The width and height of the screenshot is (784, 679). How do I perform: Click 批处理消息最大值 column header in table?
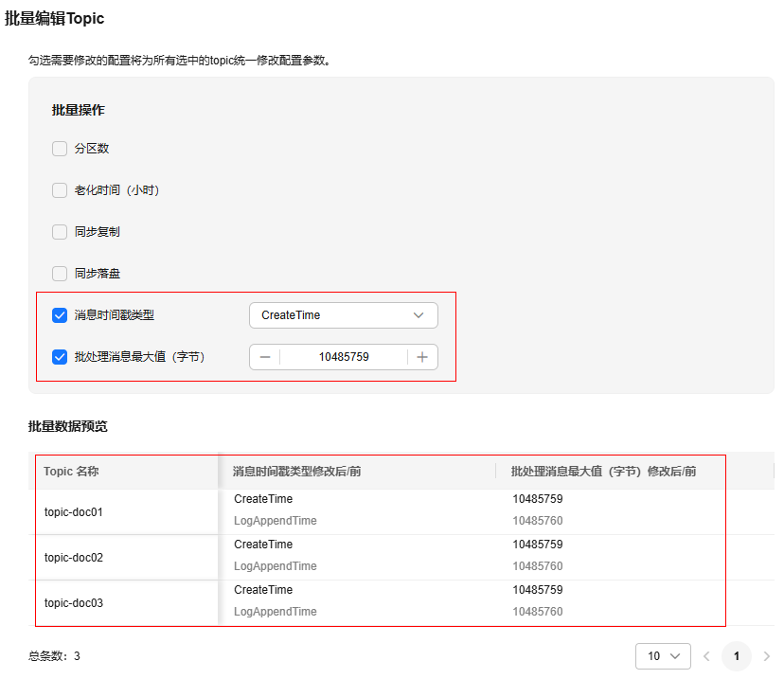603,472
